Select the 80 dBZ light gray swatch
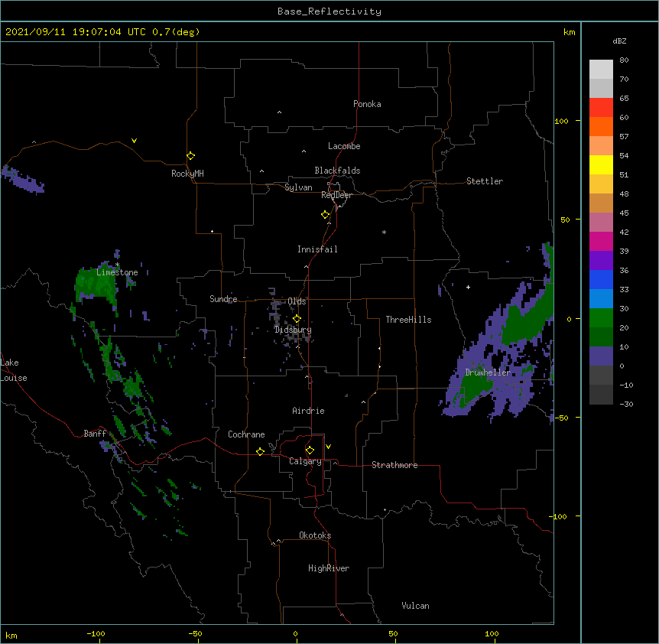 pyautogui.click(x=601, y=70)
